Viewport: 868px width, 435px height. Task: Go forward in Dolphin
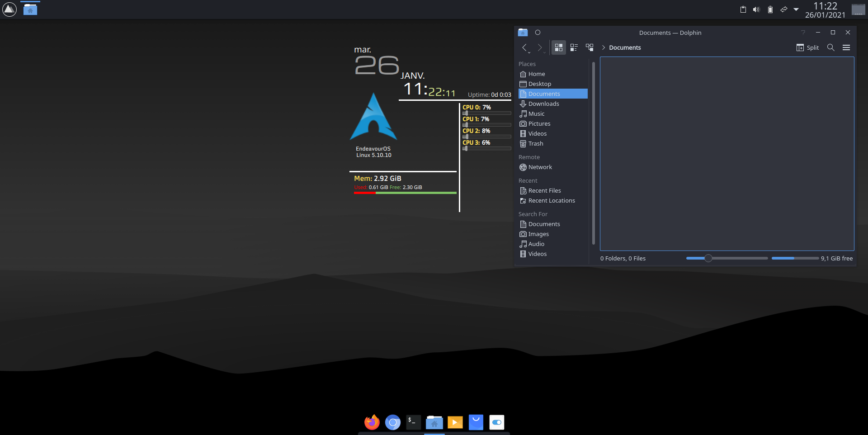540,47
